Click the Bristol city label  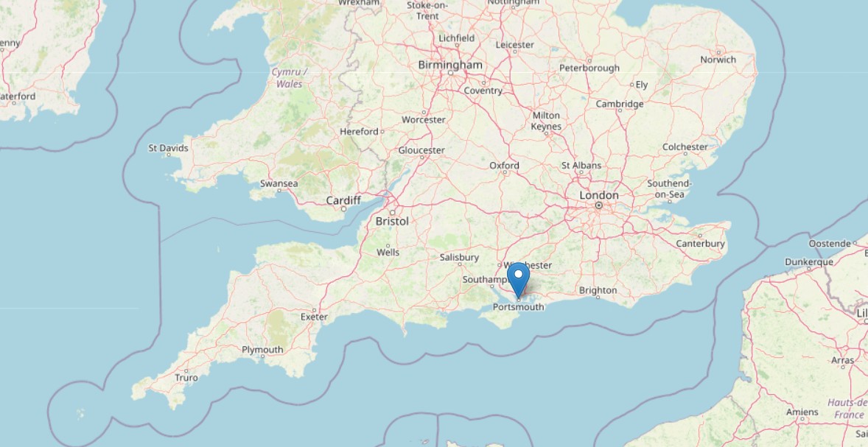[x=392, y=221]
